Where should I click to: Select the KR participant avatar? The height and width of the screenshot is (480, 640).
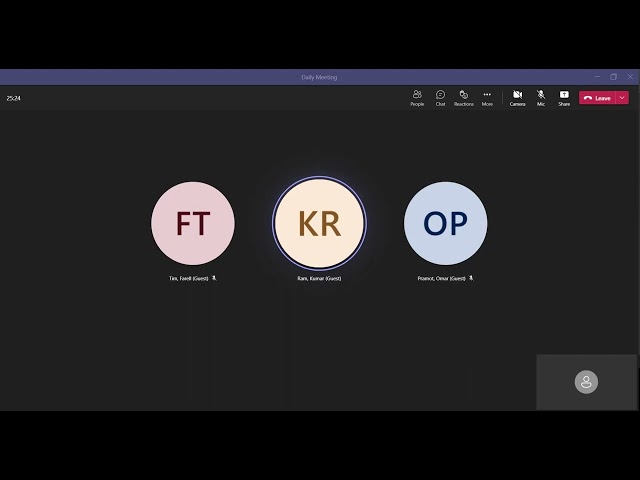click(319, 223)
